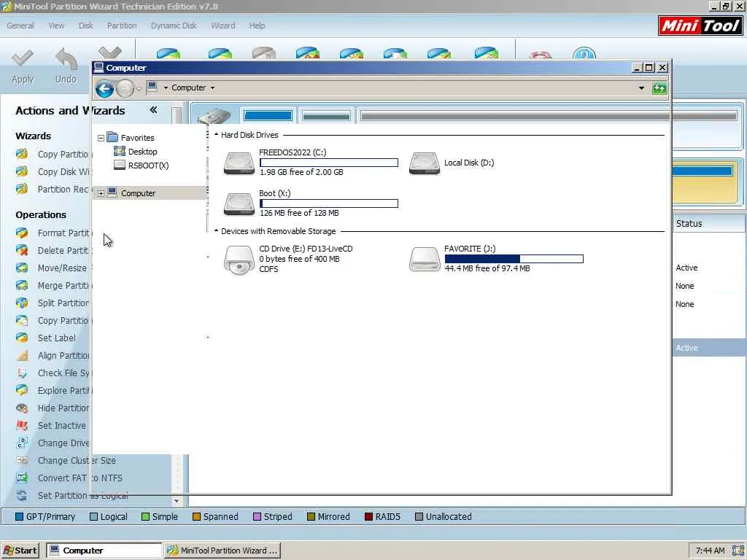Switch to MiniTool Partition Wizard taskbar button

click(x=222, y=551)
